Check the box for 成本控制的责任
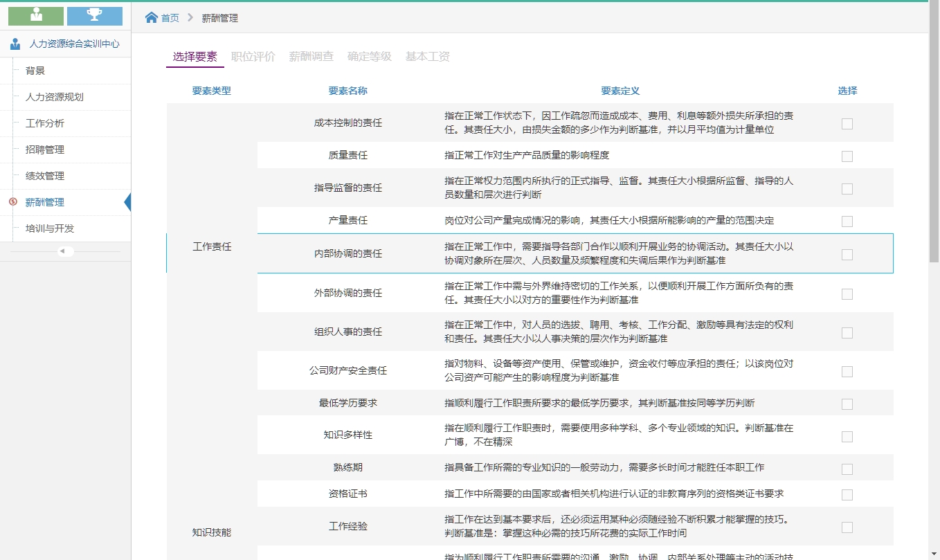The image size is (940, 560). [x=847, y=124]
